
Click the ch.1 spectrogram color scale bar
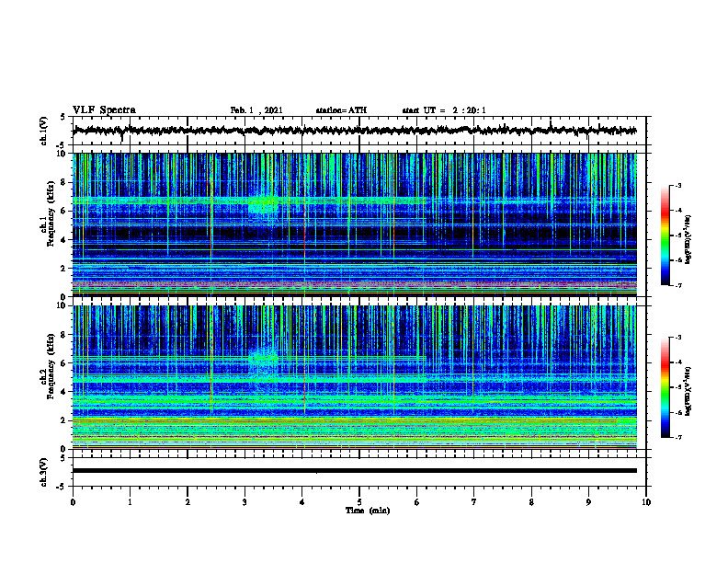[665, 236]
